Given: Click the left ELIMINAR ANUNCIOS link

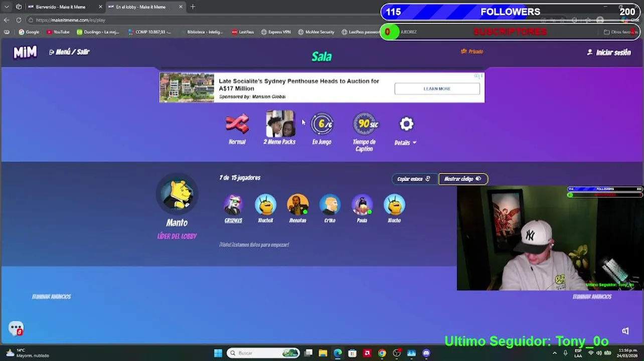Looking at the screenshot, I should (x=51, y=297).
